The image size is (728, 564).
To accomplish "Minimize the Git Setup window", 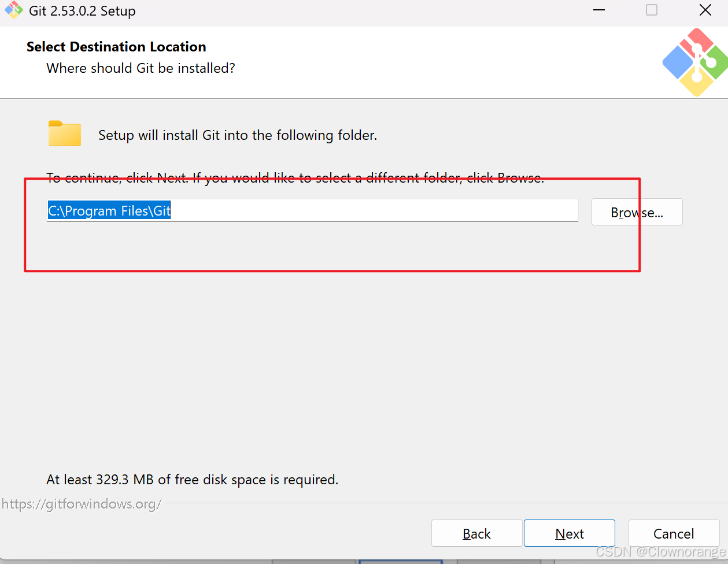I will point(599,10).
